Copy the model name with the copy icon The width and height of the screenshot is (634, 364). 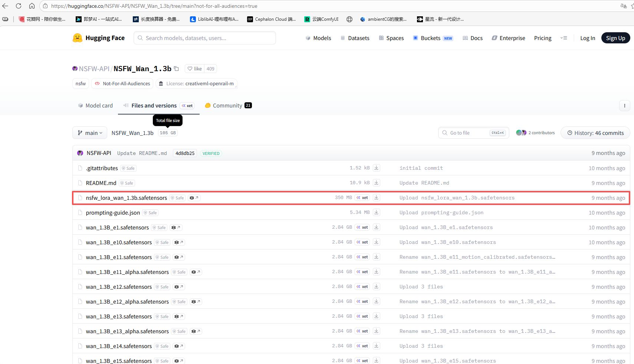point(177,69)
